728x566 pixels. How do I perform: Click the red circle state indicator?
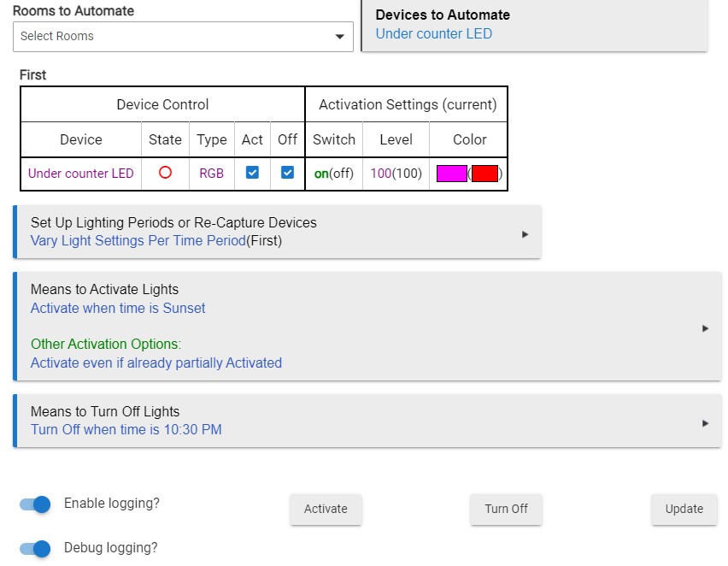pyautogui.click(x=165, y=173)
